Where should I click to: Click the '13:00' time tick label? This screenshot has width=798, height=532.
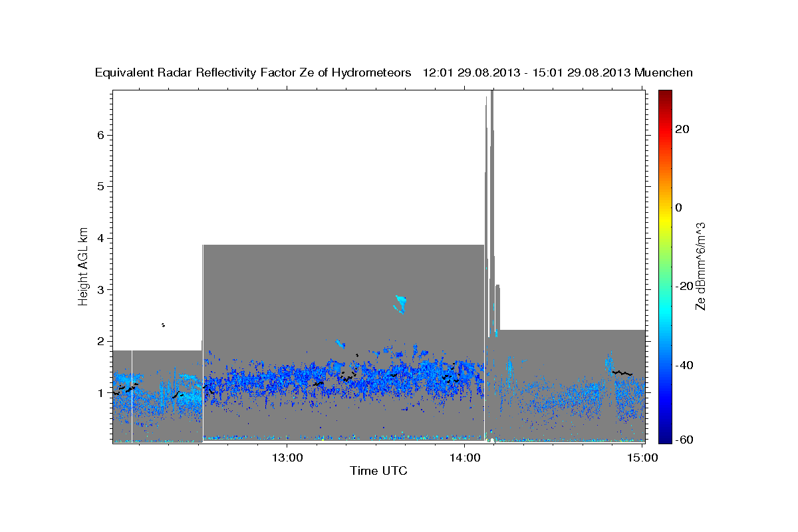coord(287,458)
